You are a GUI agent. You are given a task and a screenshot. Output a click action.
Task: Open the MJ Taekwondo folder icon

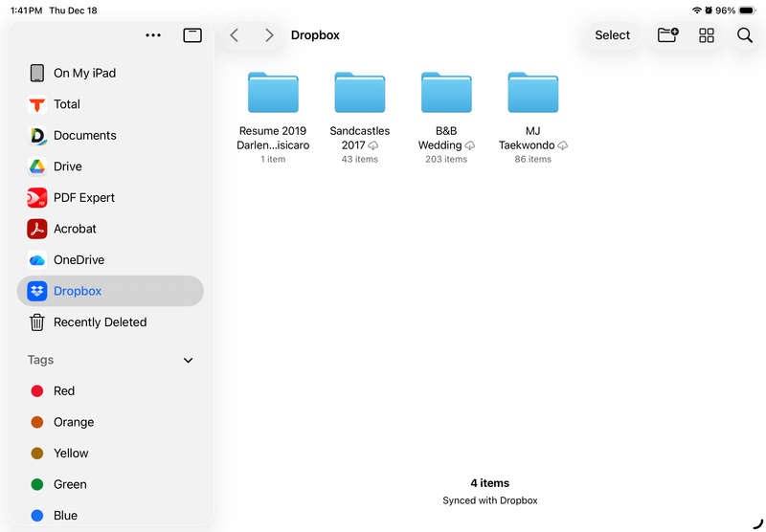[533, 92]
